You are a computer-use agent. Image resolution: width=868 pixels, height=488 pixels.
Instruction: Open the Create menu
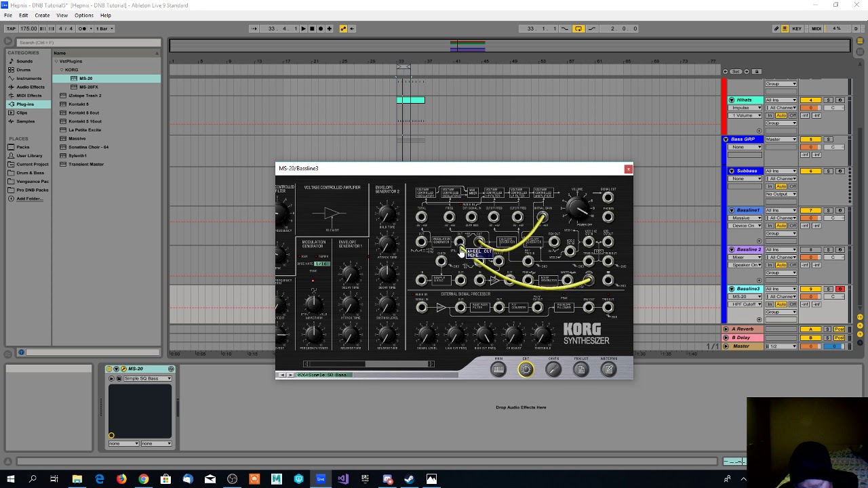coord(42,15)
